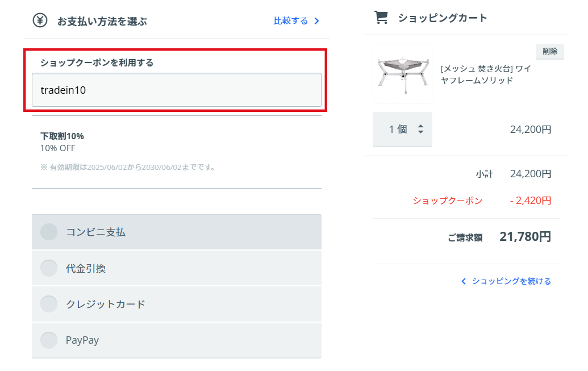Click the quantity up-down arrows
This screenshot has height=371, width=588.
(x=421, y=129)
